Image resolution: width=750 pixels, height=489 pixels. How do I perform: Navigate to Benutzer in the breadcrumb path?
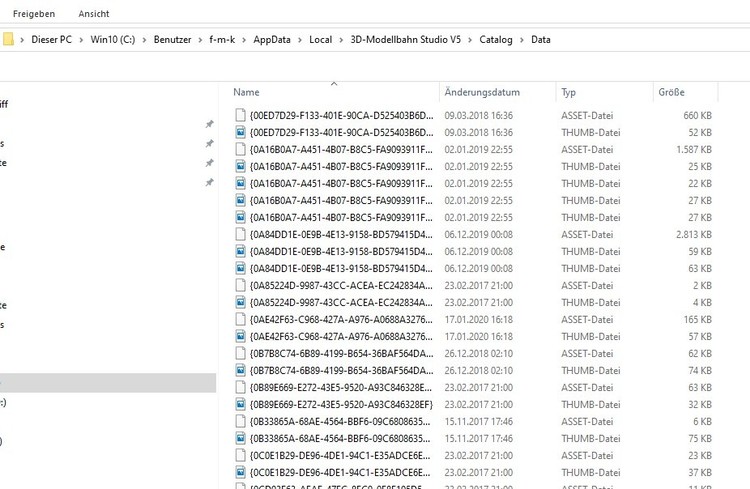coord(172,40)
